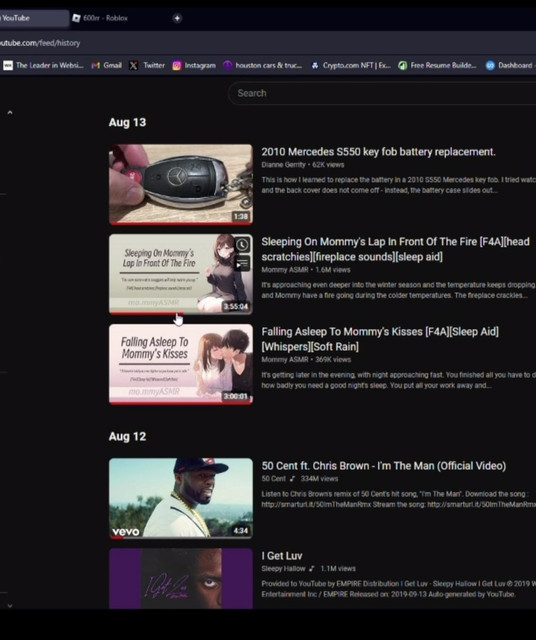Screen dimensions: 536x640
Task: Open Falling Asleep To Mommy's Kisses thumbnail
Action: pos(181,364)
